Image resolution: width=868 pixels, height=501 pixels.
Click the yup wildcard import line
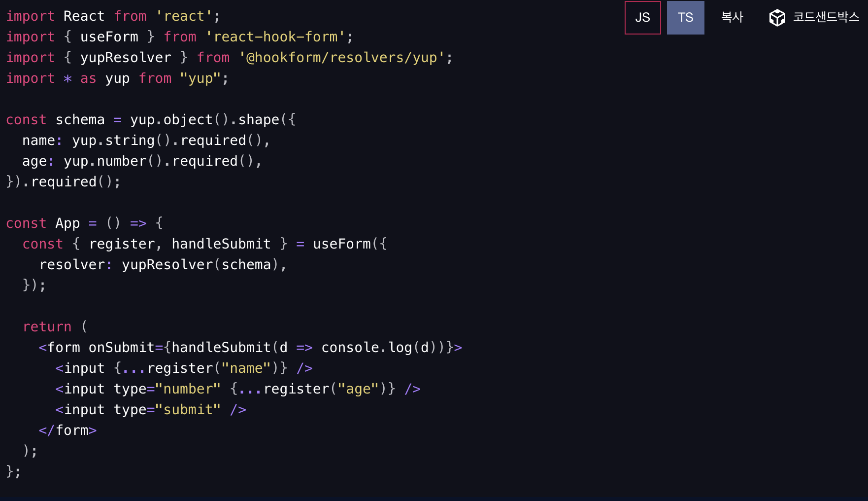116,78
